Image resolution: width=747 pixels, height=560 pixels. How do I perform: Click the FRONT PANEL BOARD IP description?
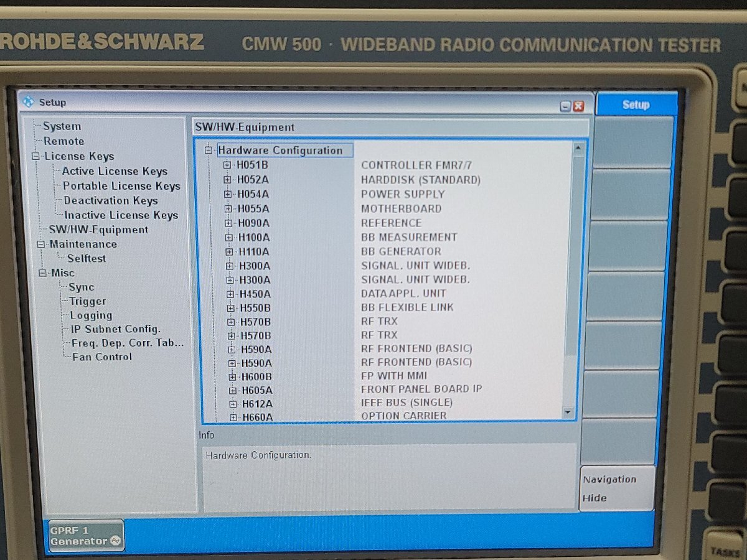421,389
